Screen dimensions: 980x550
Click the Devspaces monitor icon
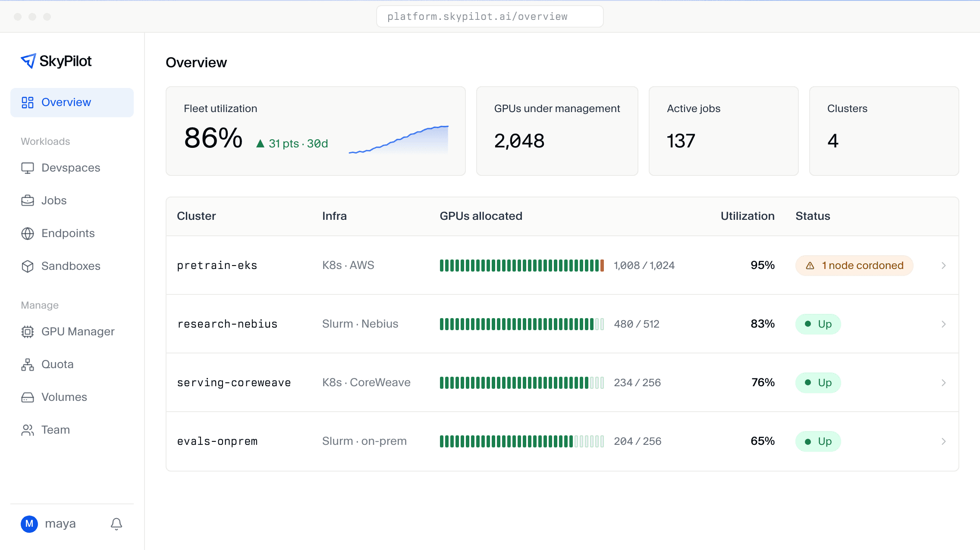(x=28, y=168)
